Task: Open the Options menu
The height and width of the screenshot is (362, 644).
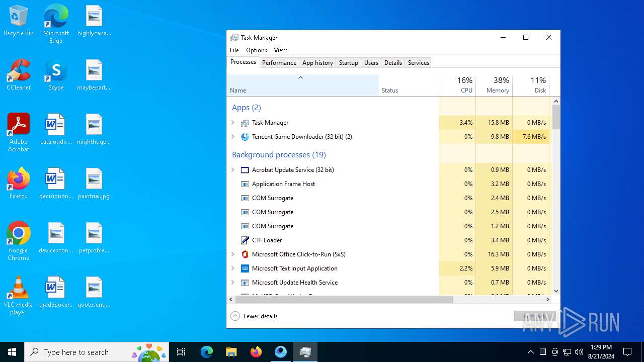Action: click(x=257, y=50)
